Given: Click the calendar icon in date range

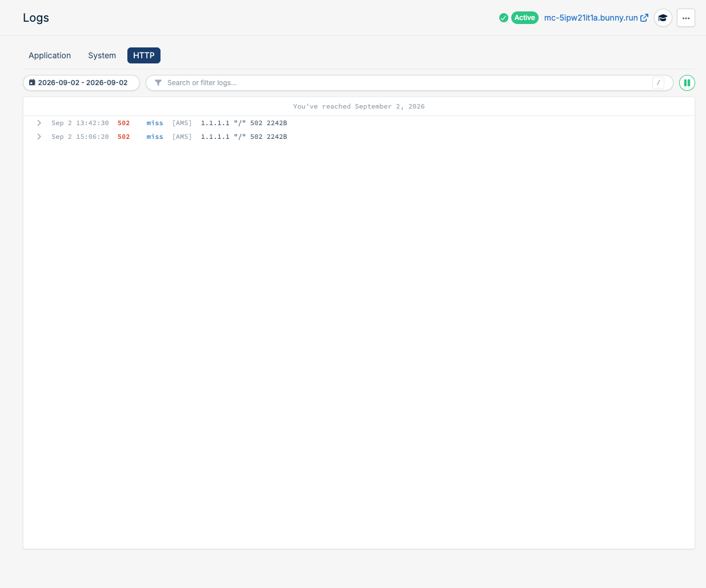Looking at the screenshot, I should [x=32, y=83].
